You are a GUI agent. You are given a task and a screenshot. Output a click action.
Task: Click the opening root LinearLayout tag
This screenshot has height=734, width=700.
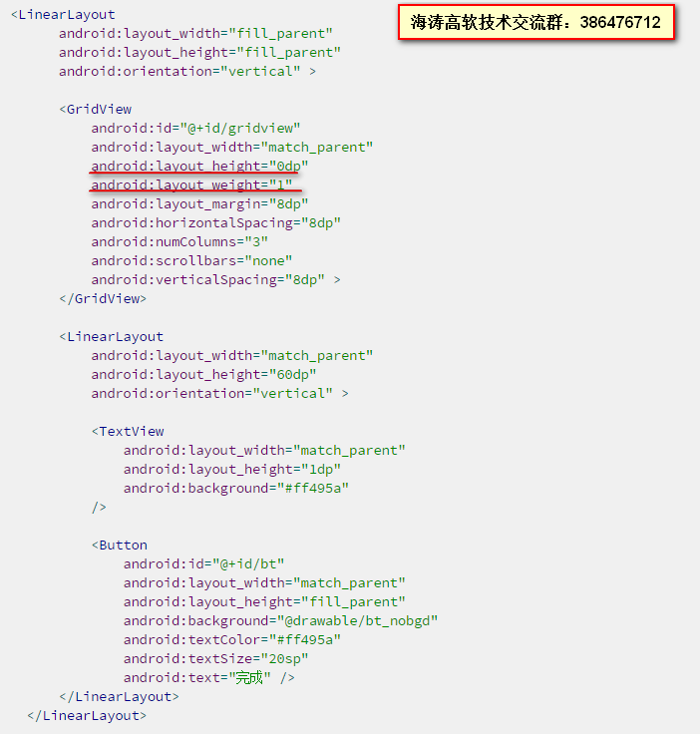coord(63,15)
